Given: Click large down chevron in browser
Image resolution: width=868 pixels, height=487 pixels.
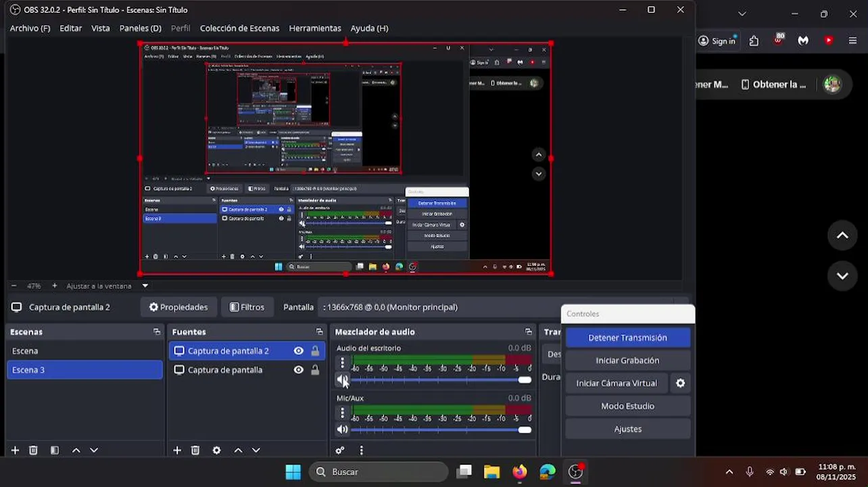Looking at the screenshot, I should pos(842,276).
